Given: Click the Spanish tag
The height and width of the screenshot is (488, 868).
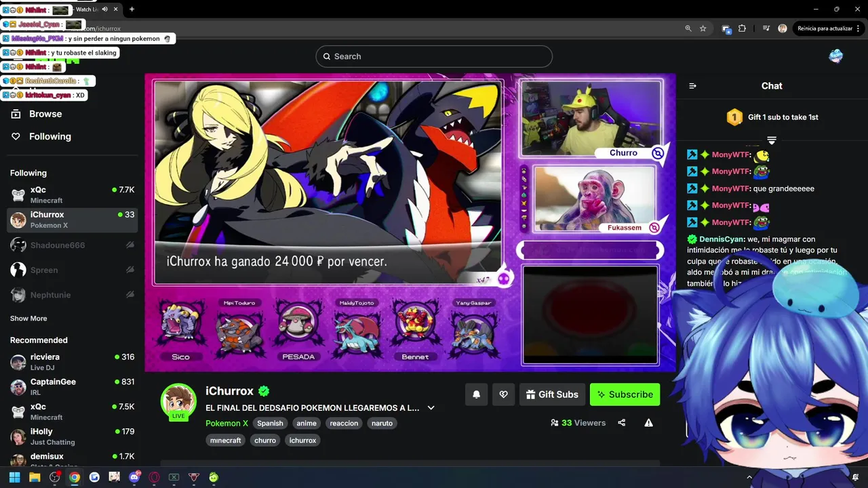Looking at the screenshot, I should pyautogui.click(x=270, y=423).
